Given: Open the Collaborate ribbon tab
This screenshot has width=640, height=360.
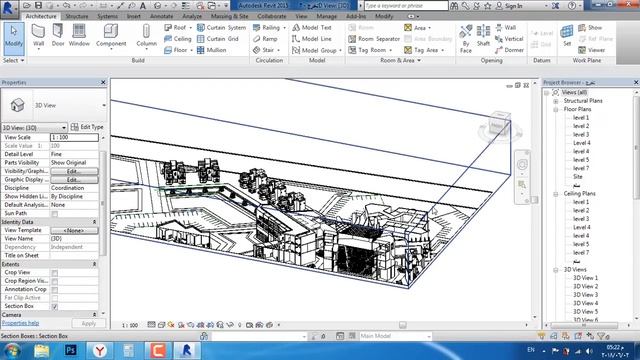Looking at the screenshot, I should [x=271, y=16].
